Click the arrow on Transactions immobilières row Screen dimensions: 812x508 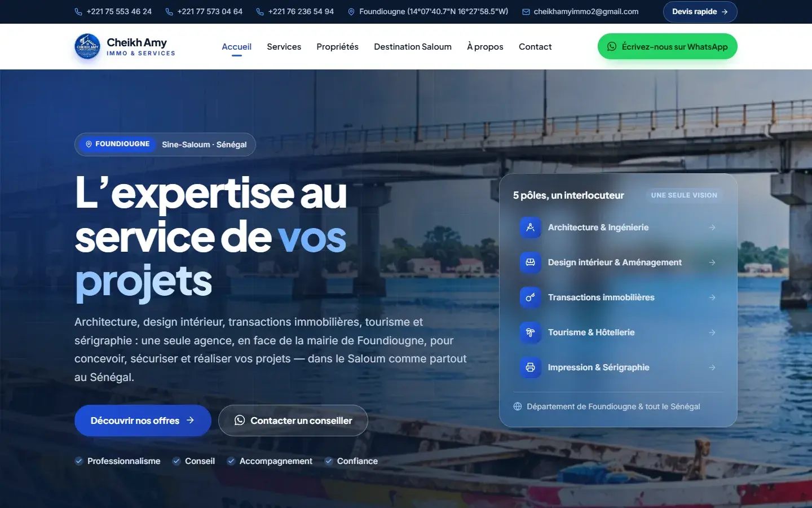pos(712,297)
